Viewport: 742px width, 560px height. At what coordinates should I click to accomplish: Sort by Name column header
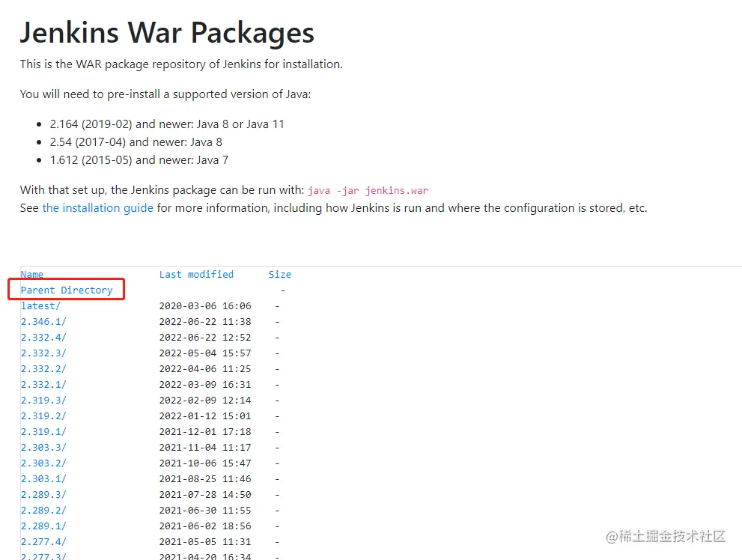(31, 274)
